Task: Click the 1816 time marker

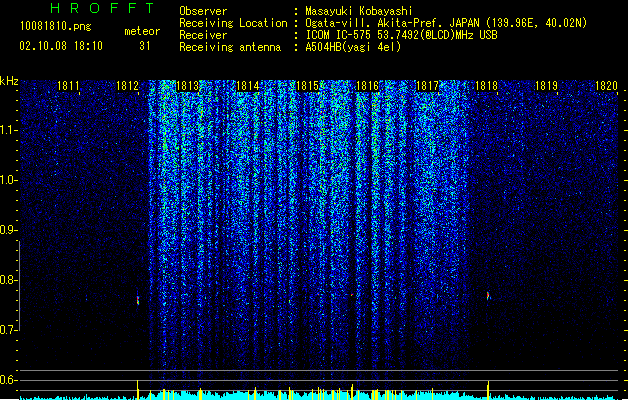Action: (367, 86)
